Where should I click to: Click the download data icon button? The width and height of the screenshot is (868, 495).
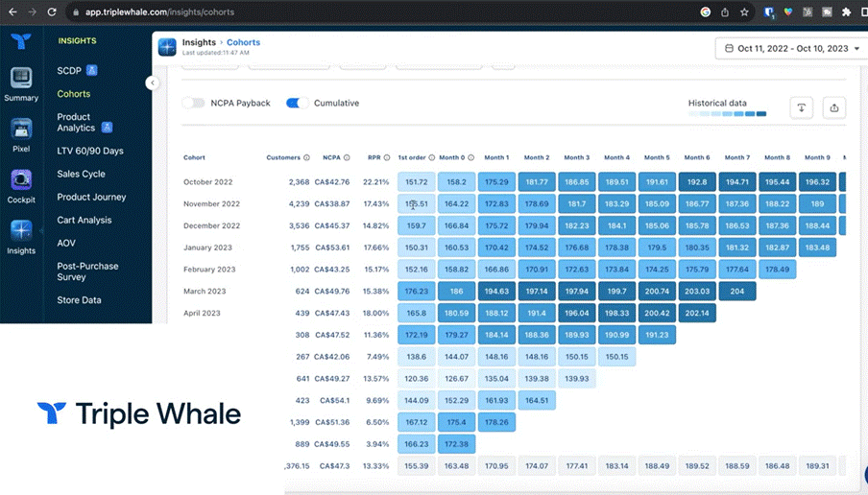tap(801, 107)
